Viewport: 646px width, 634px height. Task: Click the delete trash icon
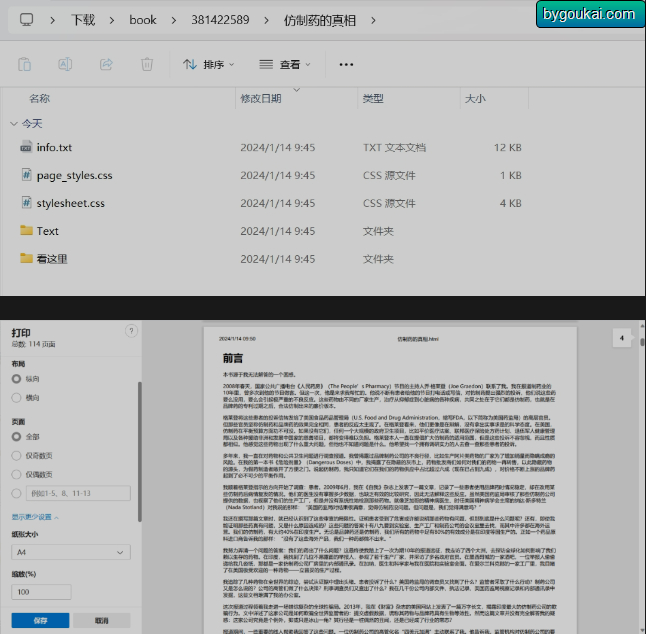point(147,64)
